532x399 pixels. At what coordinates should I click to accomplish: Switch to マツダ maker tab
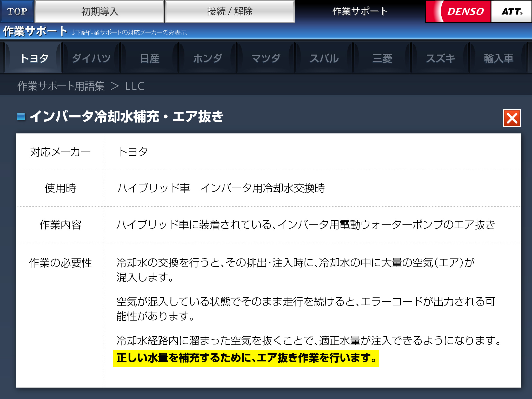[x=266, y=58]
